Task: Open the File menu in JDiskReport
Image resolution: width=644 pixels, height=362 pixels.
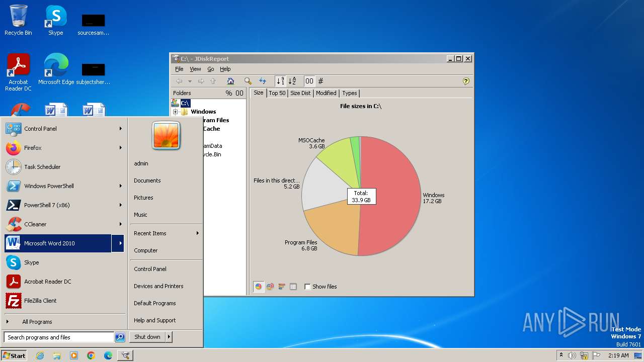Action: click(x=179, y=69)
